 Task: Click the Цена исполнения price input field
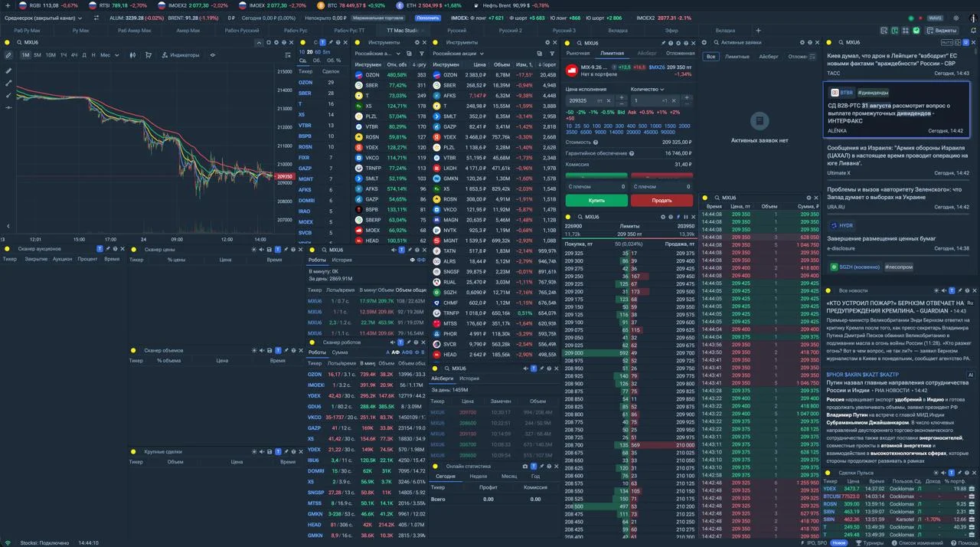pyautogui.click(x=590, y=100)
